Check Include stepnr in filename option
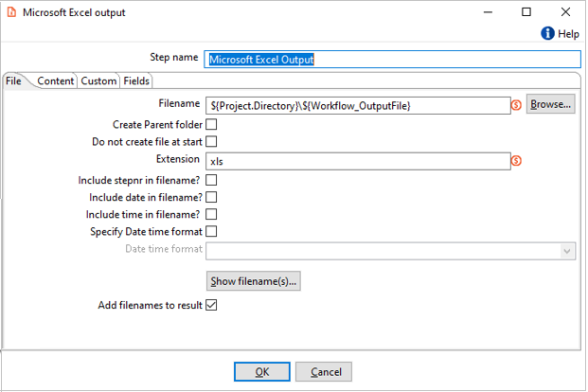Viewport: 588px width, 392px height. pyautogui.click(x=211, y=179)
